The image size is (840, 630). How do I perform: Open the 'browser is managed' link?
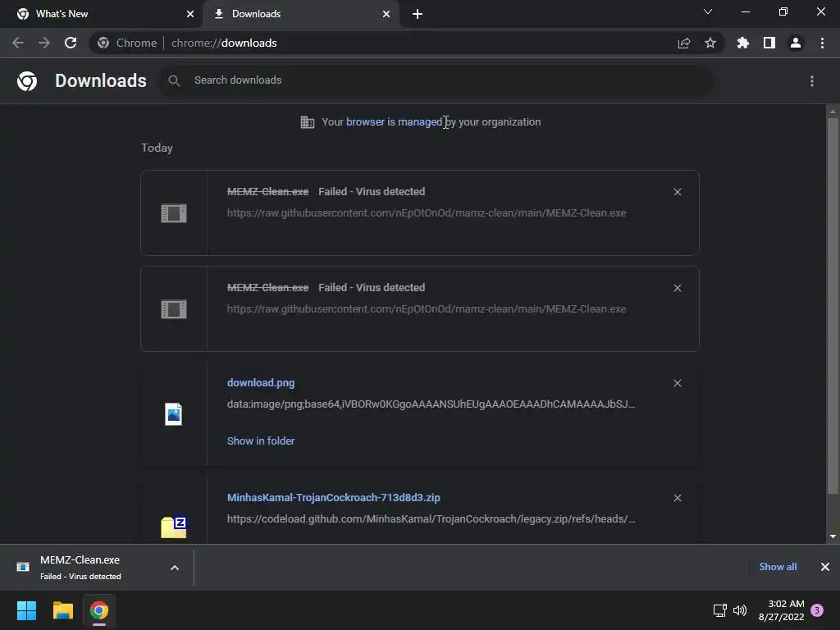point(394,122)
